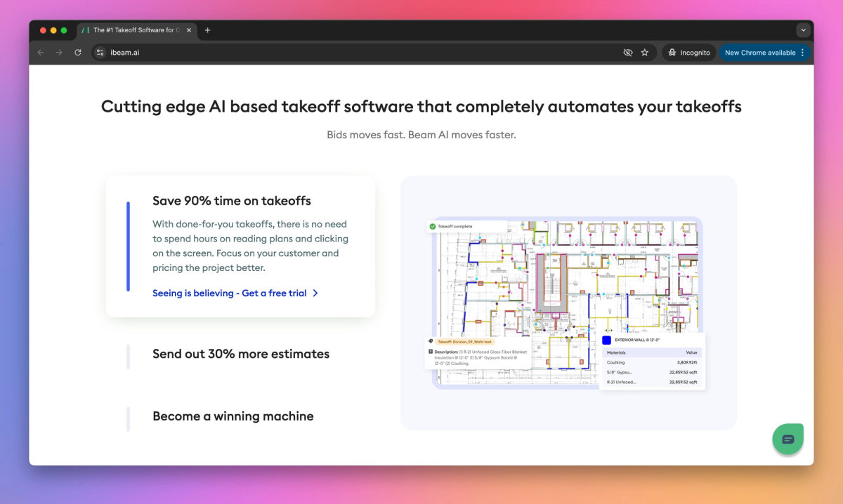Screen dimensions: 843x504
Task: Go forward in browser history
Action: coord(59,53)
